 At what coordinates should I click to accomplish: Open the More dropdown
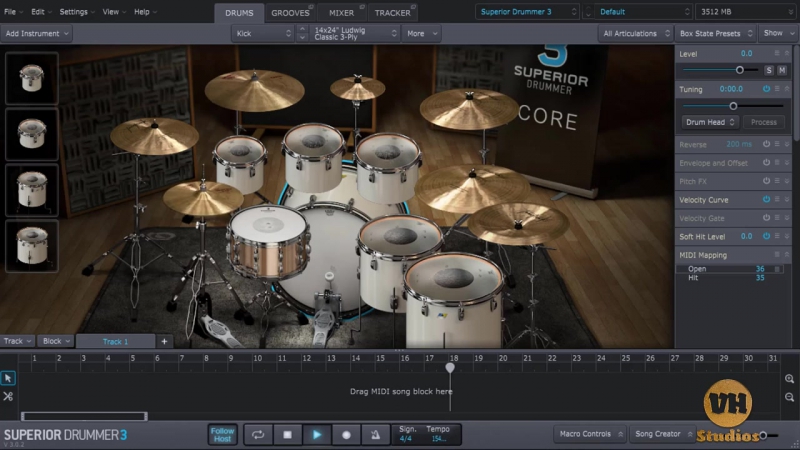421,34
